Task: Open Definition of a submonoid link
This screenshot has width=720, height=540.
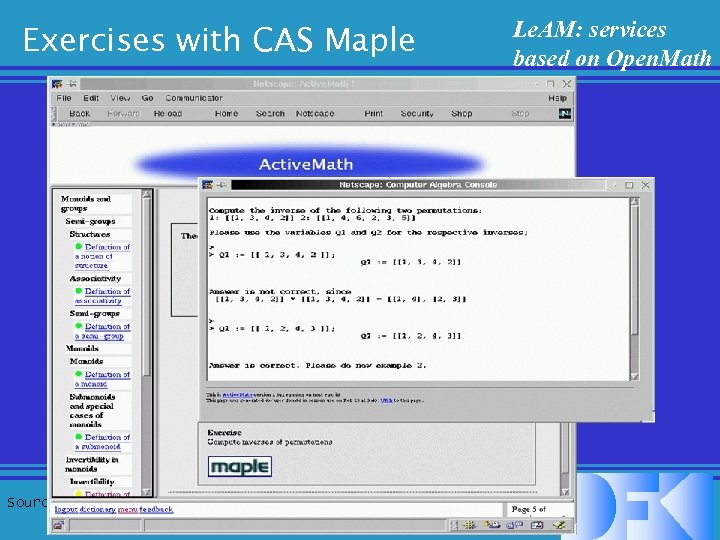Action: tap(102, 442)
